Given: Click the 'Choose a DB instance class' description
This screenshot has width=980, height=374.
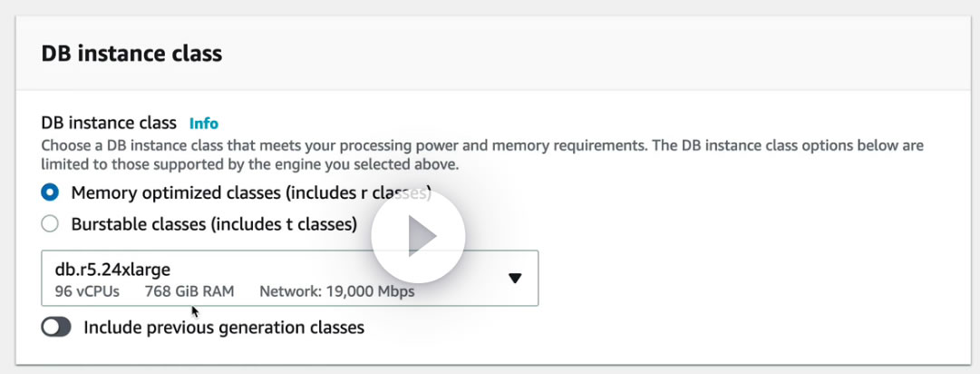Looking at the screenshot, I should (363, 145).
